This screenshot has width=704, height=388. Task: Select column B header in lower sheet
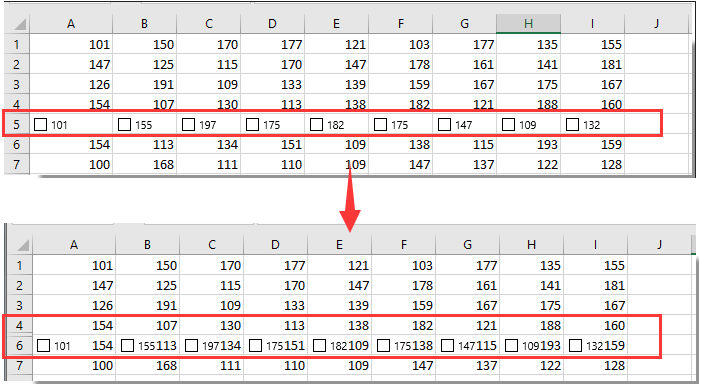[x=147, y=245]
